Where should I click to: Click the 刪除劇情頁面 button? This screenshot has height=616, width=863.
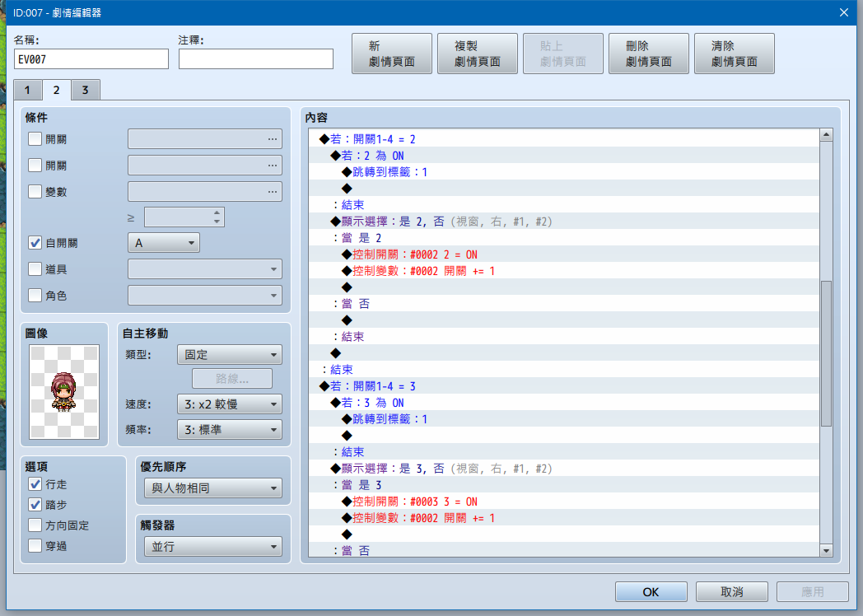[648, 54]
